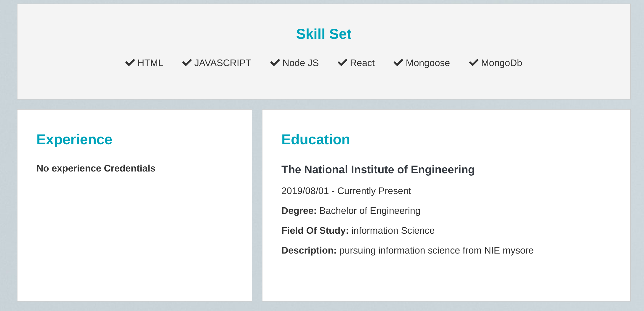Image resolution: width=644 pixels, height=311 pixels.
Task: Click the checkmark icon beside Node JS
Action: [x=275, y=63]
